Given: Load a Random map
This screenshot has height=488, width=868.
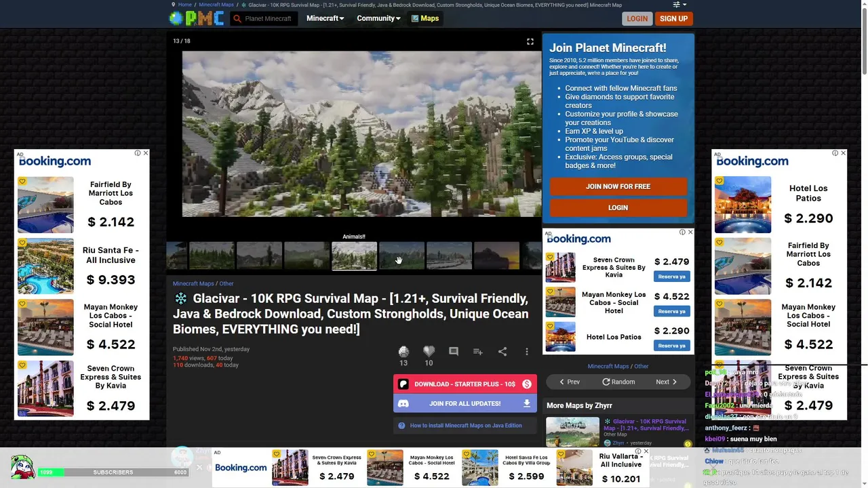Looking at the screenshot, I should pos(618,382).
